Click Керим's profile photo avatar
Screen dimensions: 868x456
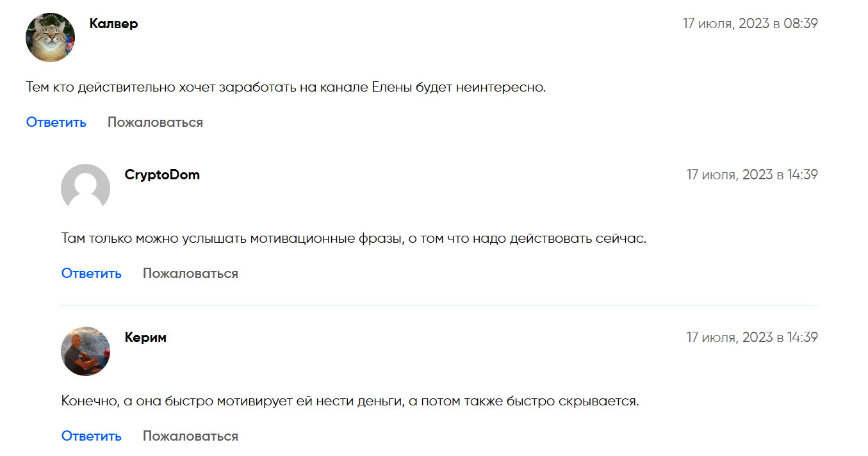pos(85,351)
